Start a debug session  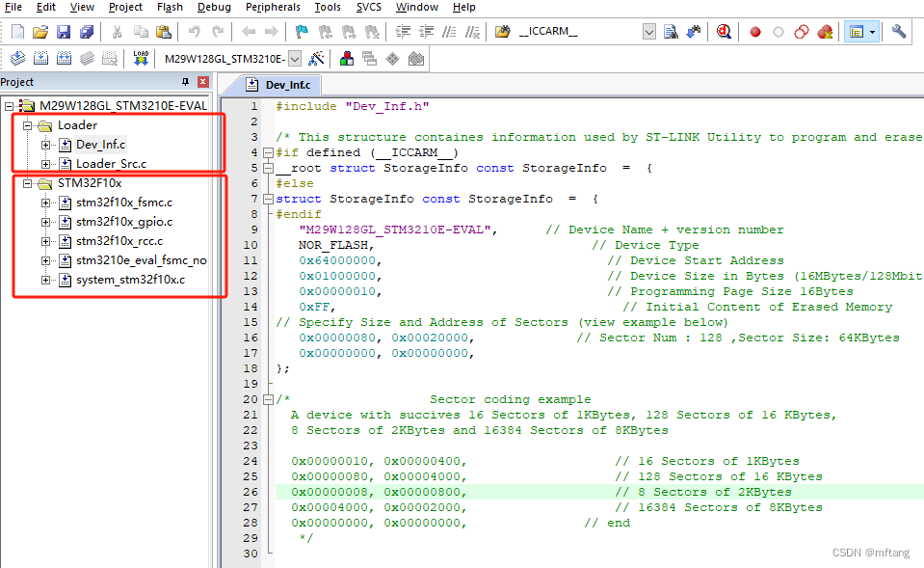tap(724, 30)
